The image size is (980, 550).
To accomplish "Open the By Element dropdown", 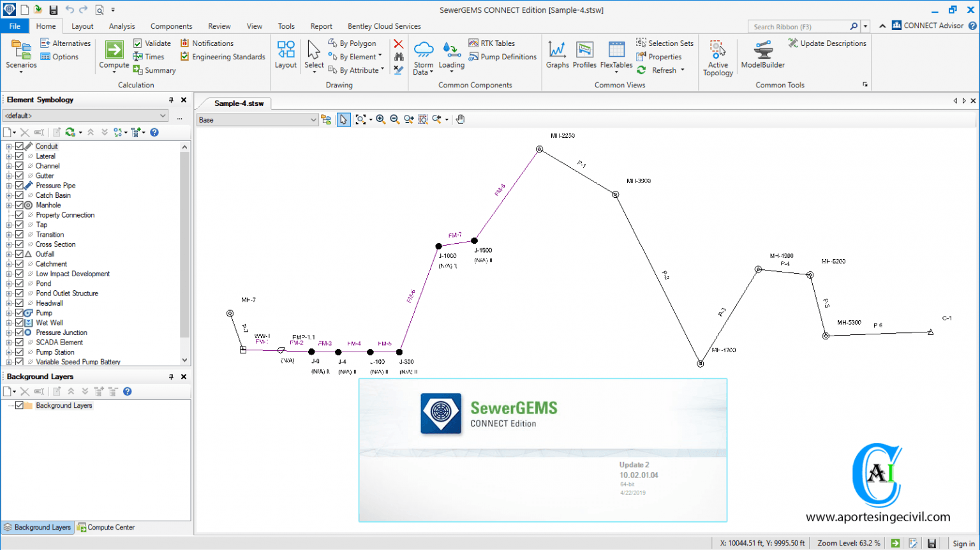I will pos(355,57).
